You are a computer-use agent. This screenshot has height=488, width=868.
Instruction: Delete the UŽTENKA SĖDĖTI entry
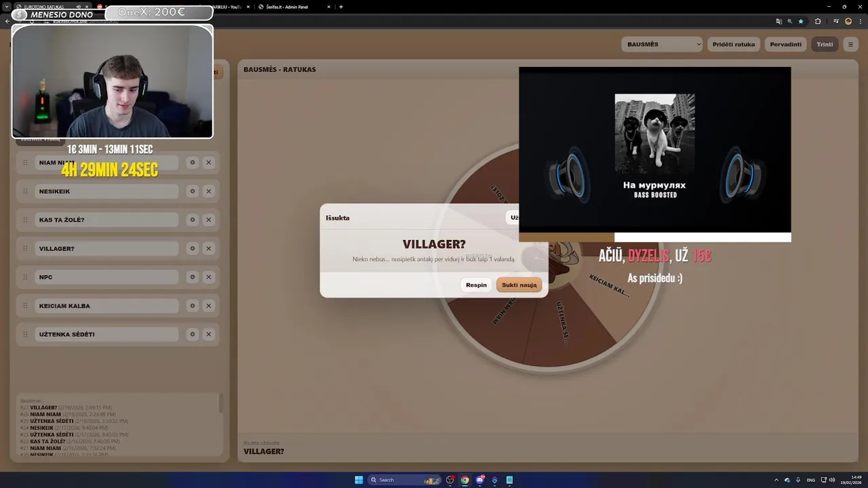[x=209, y=334]
